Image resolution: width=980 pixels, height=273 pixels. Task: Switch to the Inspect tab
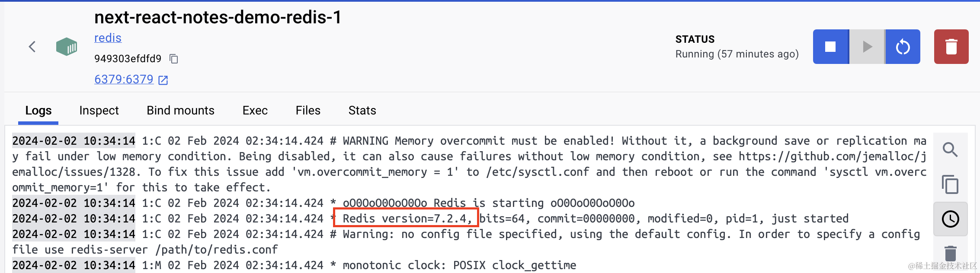point(99,111)
